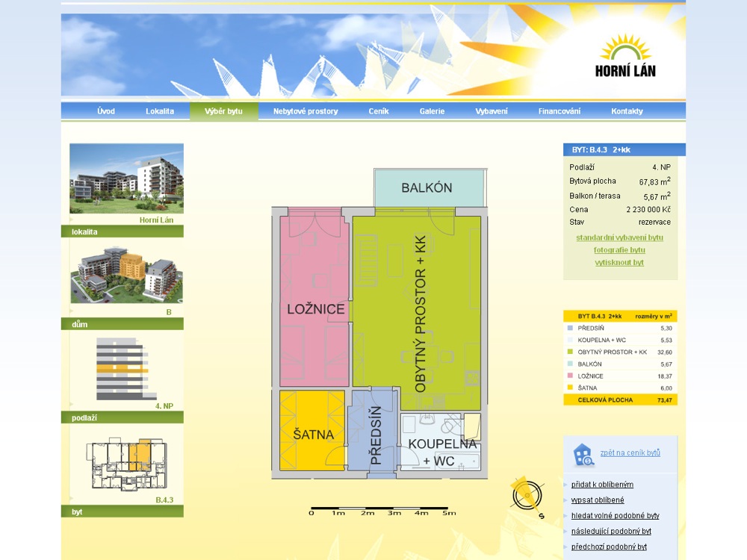Open the Galerie page
The height and width of the screenshot is (560, 747).
[432, 111]
